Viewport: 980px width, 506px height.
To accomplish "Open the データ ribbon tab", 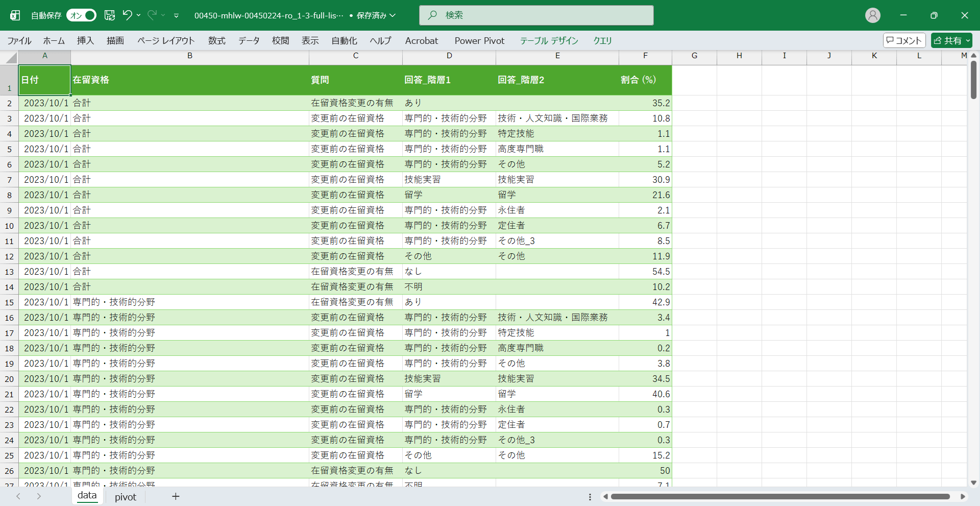I will (x=249, y=40).
